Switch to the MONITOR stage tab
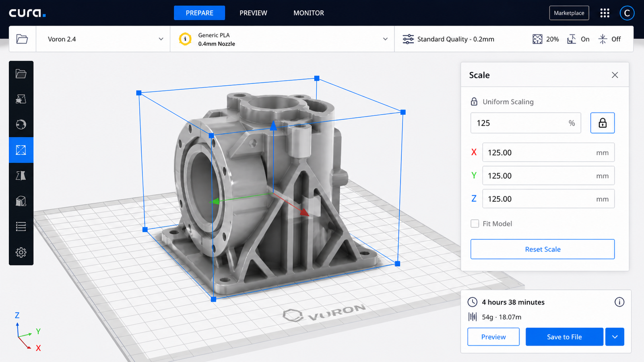 [x=309, y=13]
